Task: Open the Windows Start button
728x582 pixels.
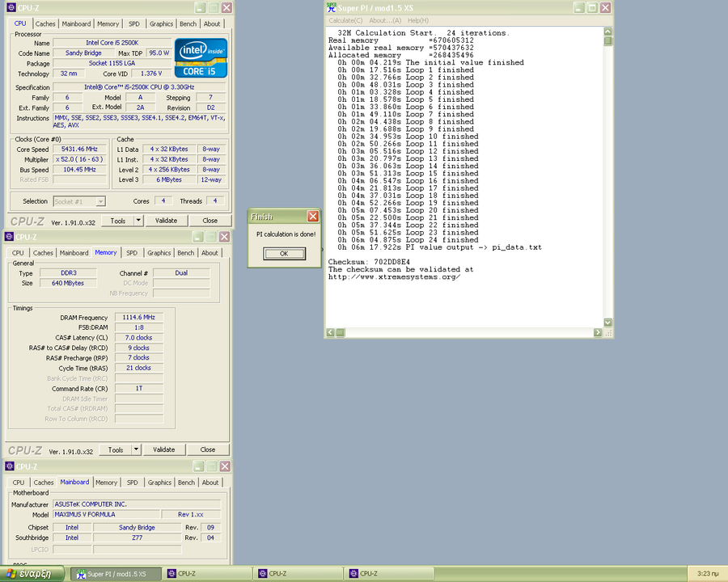Action: click(32, 574)
